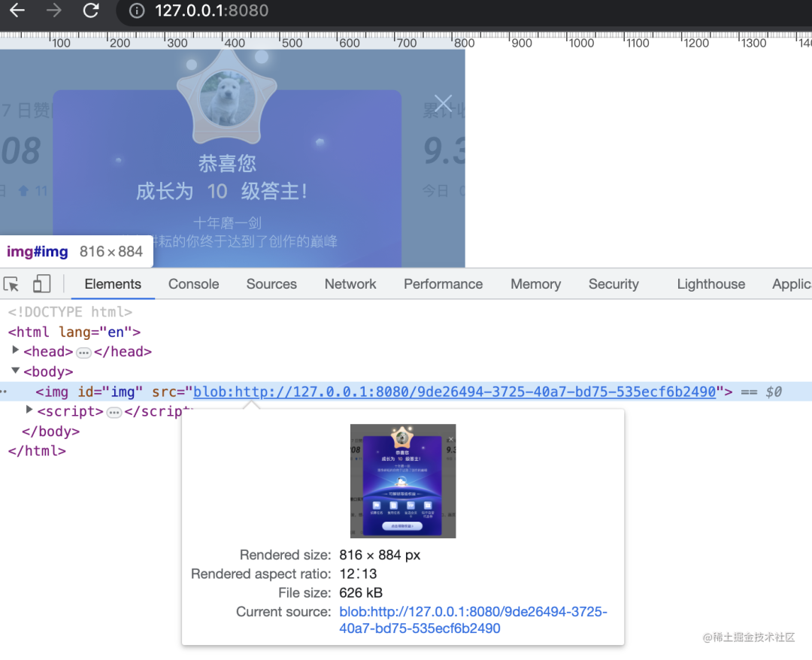812x660 pixels.
Task: Click the image preview thumbnail in the tooltip
Action: 403,480
